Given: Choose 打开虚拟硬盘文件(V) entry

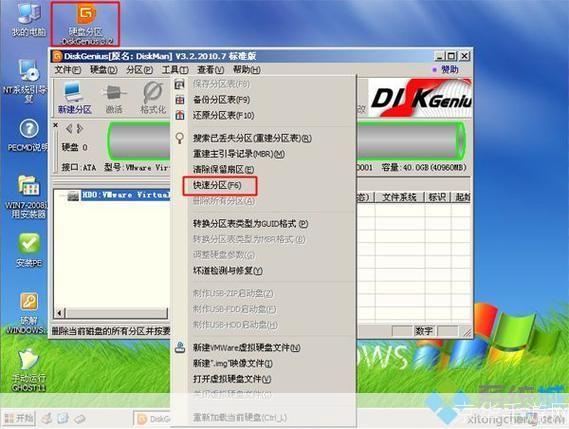Looking at the screenshot, I should tap(263, 379).
